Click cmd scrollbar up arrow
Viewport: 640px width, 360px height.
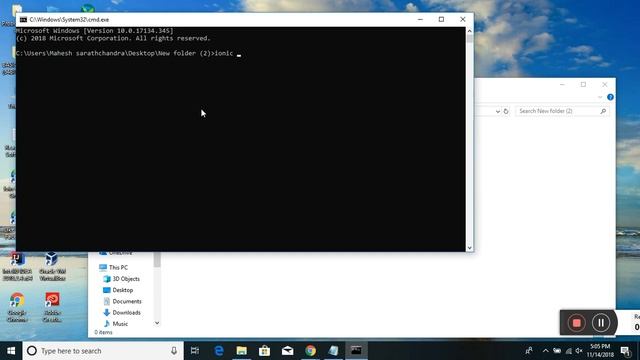pyautogui.click(x=469, y=31)
